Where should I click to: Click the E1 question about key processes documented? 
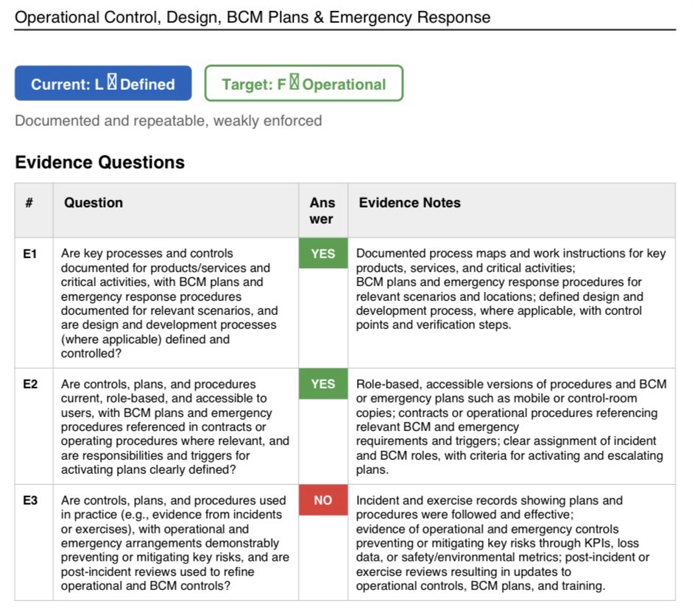point(169,303)
